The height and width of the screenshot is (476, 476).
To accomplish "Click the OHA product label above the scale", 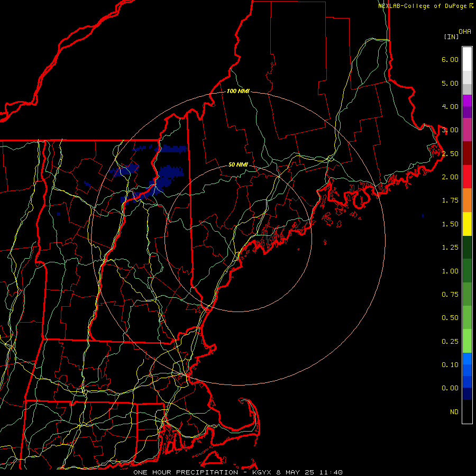I will pos(465,32).
